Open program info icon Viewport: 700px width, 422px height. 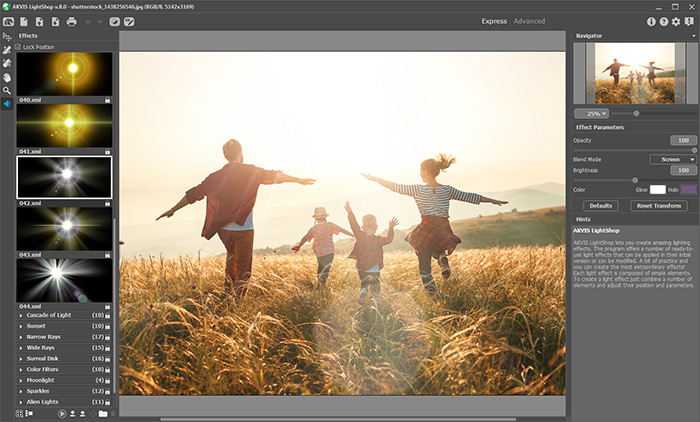(651, 21)
